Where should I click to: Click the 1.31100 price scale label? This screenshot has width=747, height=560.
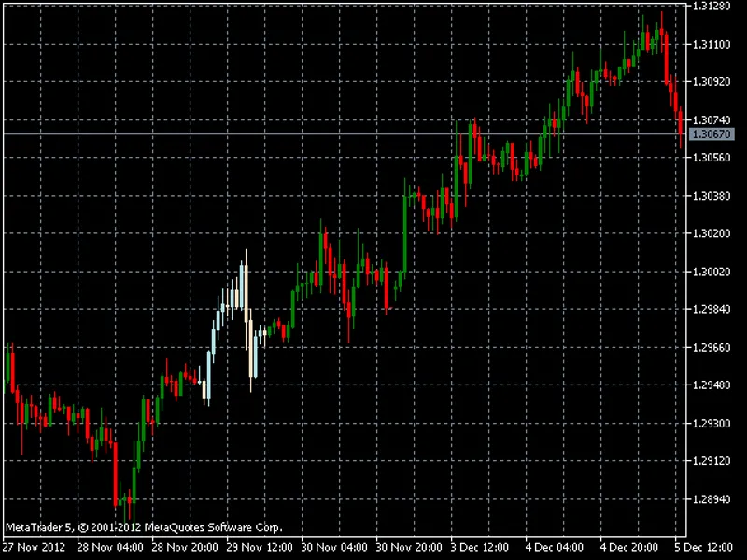[712, 44]
